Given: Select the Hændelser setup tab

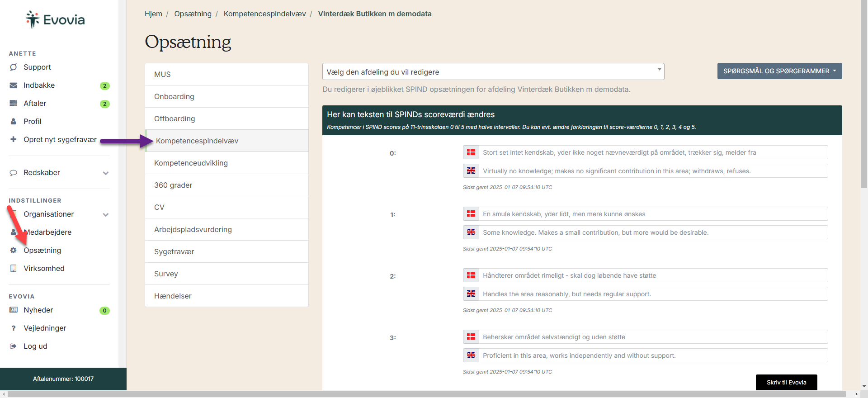Looking at the screenshot, I should coord(226,296).
